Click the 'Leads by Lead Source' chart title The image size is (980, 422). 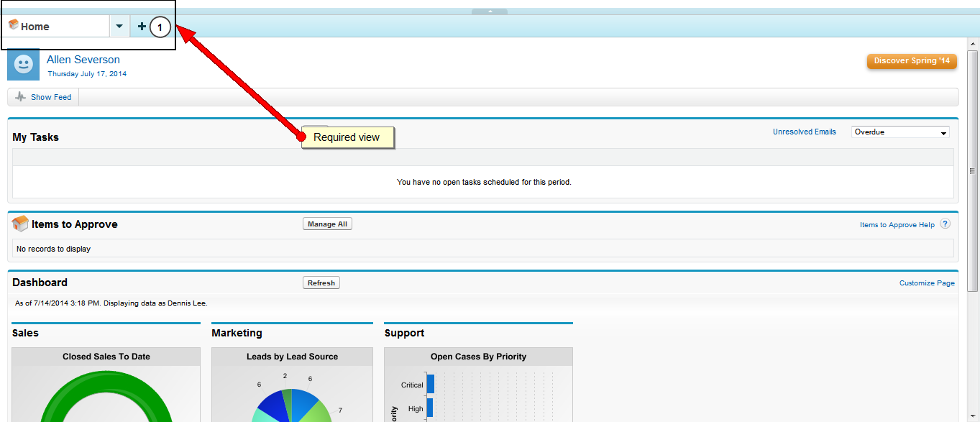[x=292, y=357]
